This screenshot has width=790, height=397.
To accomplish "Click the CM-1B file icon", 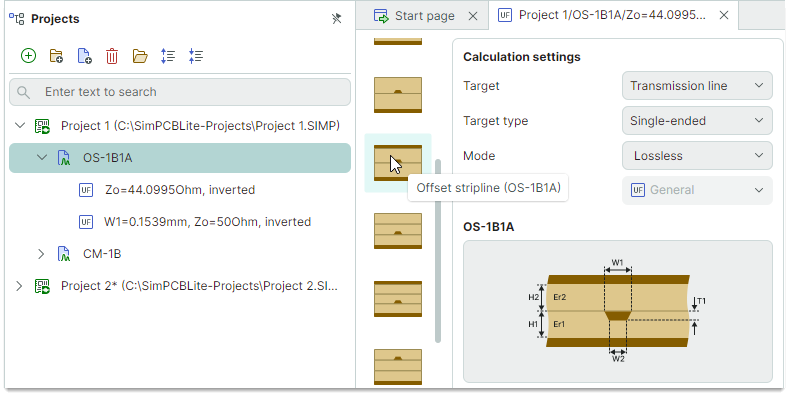I will coord(64,254).
